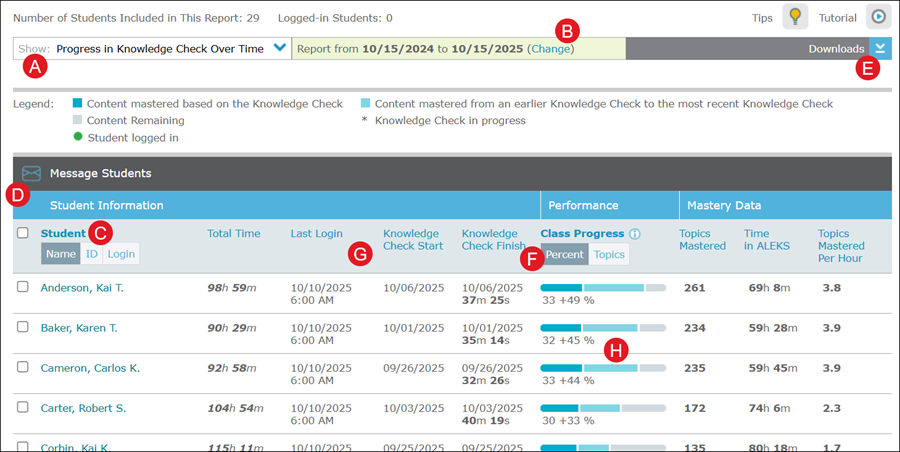Click the Tips lightbulb icon
900x452 pixels.
coord(795,17)
